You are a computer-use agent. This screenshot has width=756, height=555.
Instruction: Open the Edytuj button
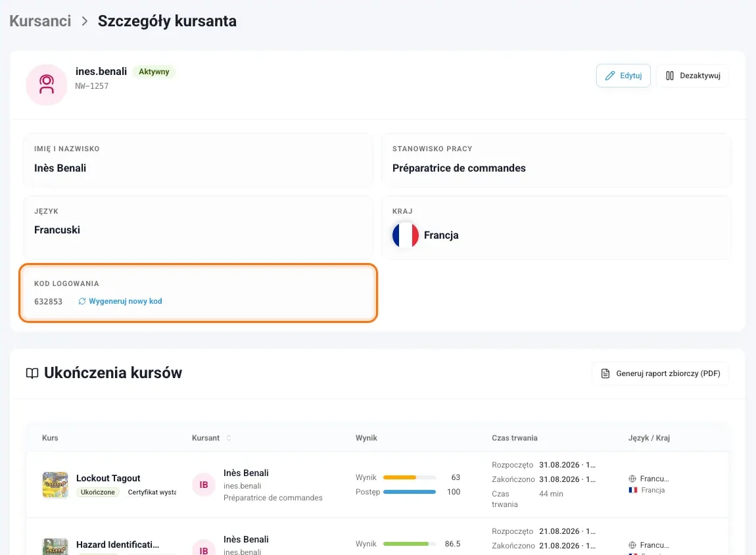[623, 76]
